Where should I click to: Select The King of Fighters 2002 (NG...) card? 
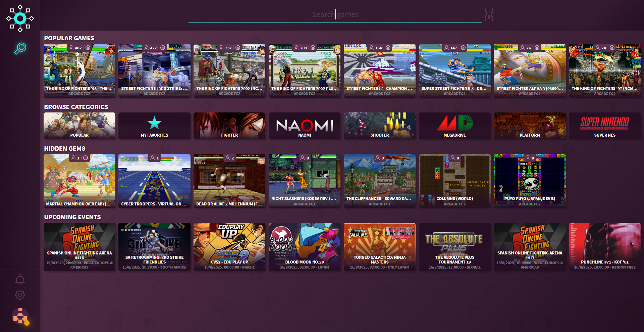coord(229,70)
